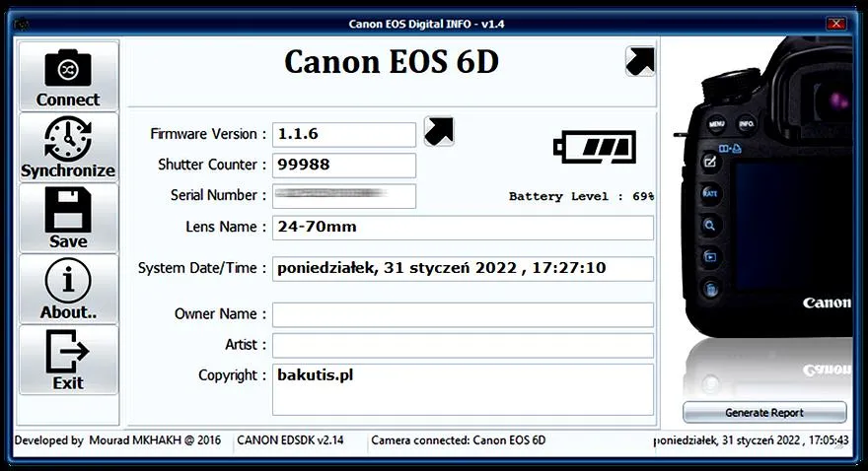Click status bar date 17:05:43
This screenshot has height=471, width=868.
pyautogui.click(x=752, y=440)
